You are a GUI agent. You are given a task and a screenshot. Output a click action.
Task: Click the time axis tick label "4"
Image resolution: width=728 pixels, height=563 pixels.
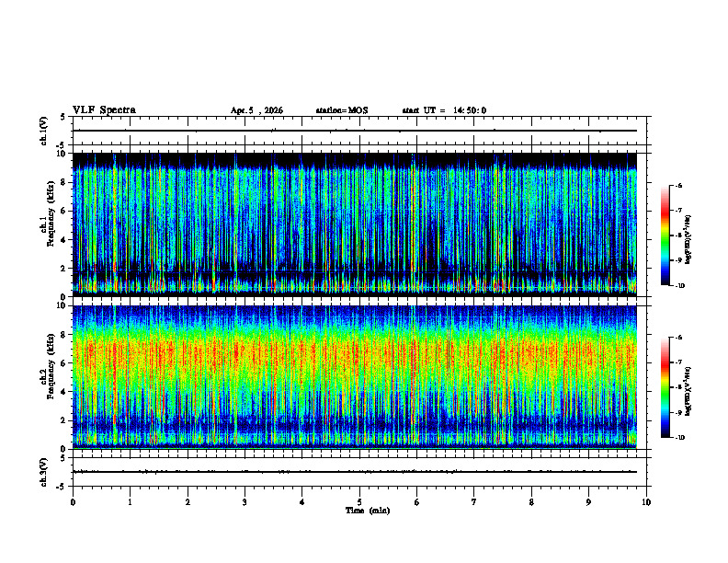click(301, 502)
